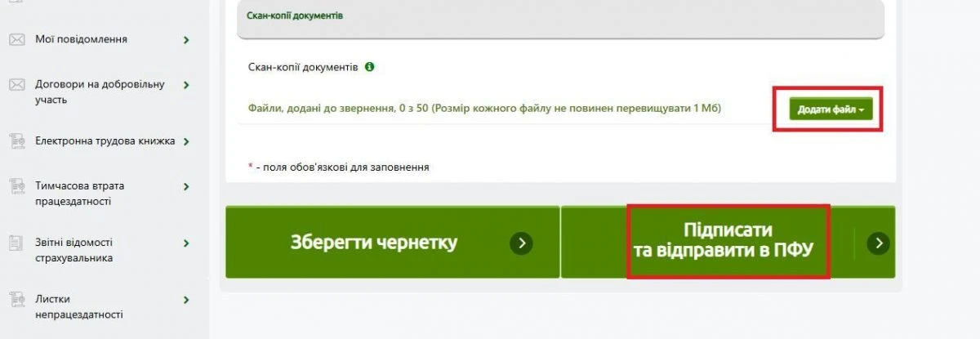Click the document icon beside Електронна трудова книжка
Image resolution: width=980 pixels, height=339 pixels.
[x=16, y=141]
